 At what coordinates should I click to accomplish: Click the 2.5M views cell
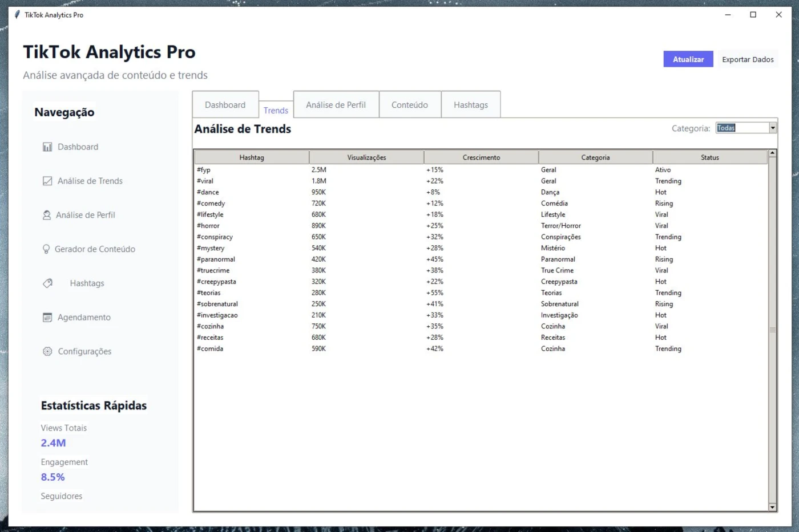tap(319, 170)
